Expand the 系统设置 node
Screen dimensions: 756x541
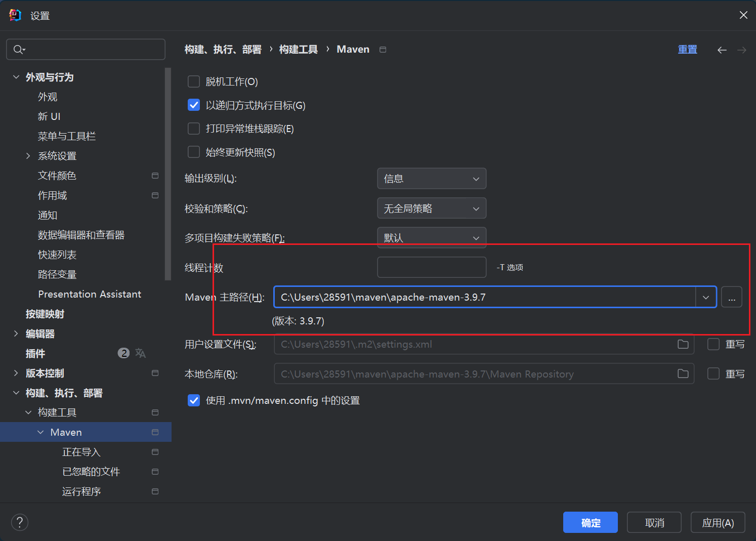(x=28, y=156)
